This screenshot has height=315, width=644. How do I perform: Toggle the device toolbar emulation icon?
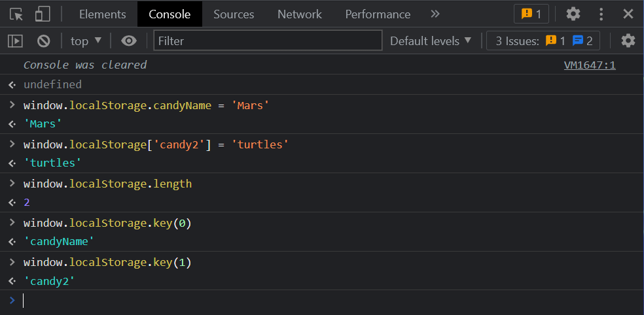43,14
